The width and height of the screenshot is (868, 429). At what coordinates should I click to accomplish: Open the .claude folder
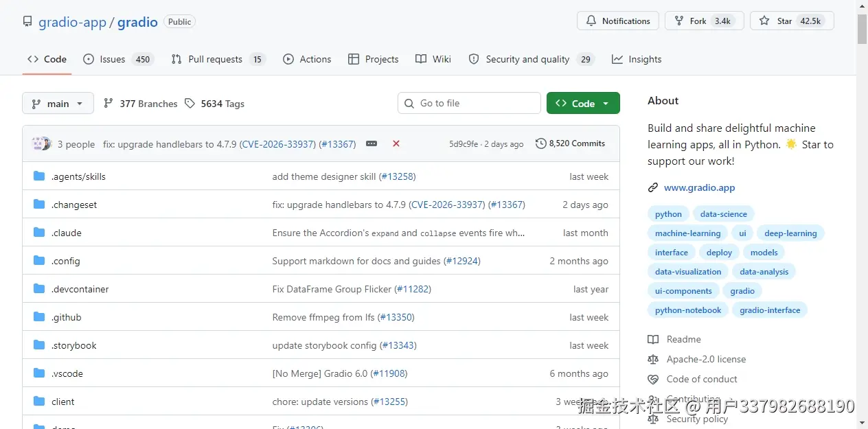(x=67, y=233)
